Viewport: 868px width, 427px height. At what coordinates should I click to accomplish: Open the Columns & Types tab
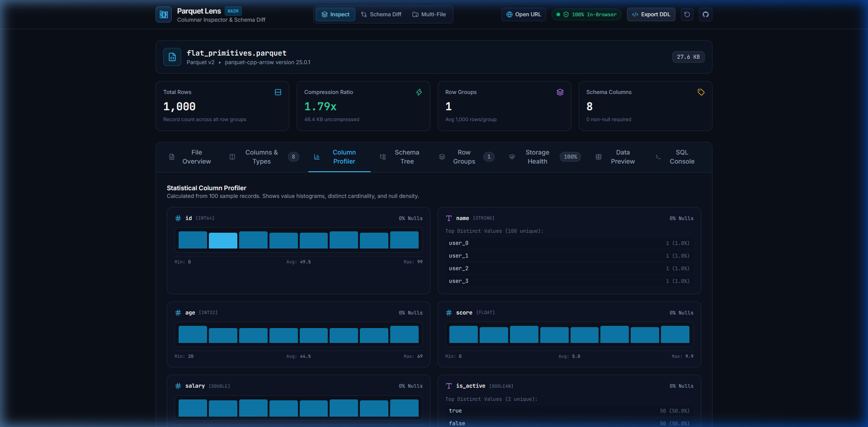tap(264, 157)
